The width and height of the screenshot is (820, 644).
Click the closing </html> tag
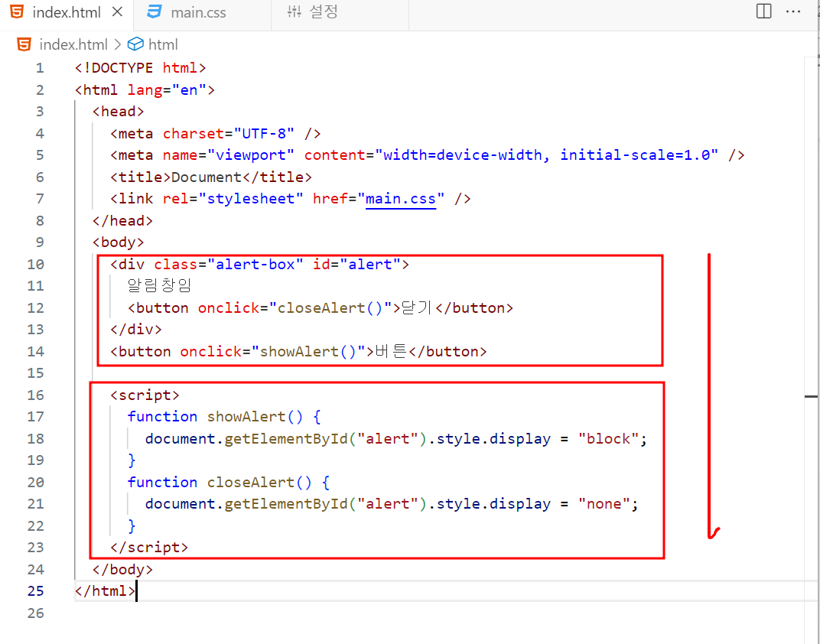pos(105,590)
